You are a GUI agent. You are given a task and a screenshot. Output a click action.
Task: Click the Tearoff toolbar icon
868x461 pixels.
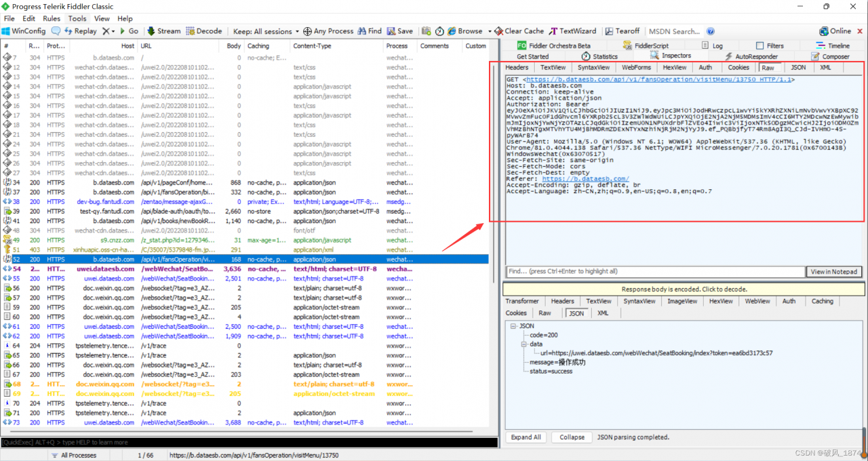click(x=609, y=31)
